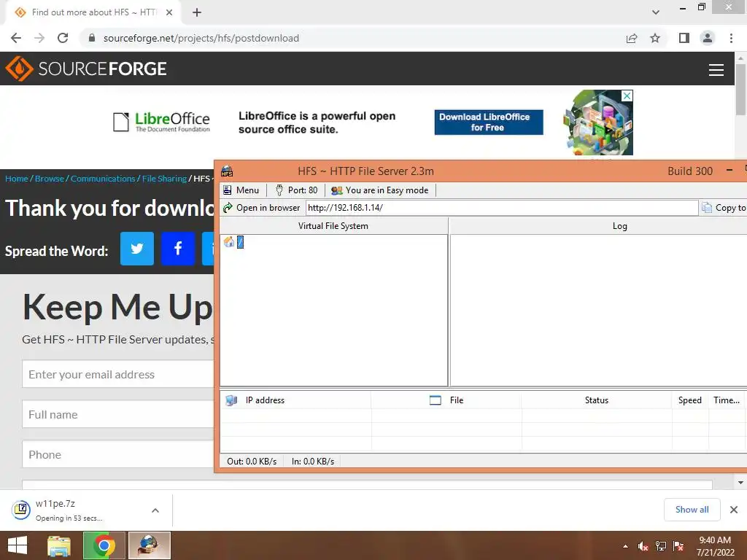
Task: Open the Browse breadcrumb link
Action: (x=50, y=179)
